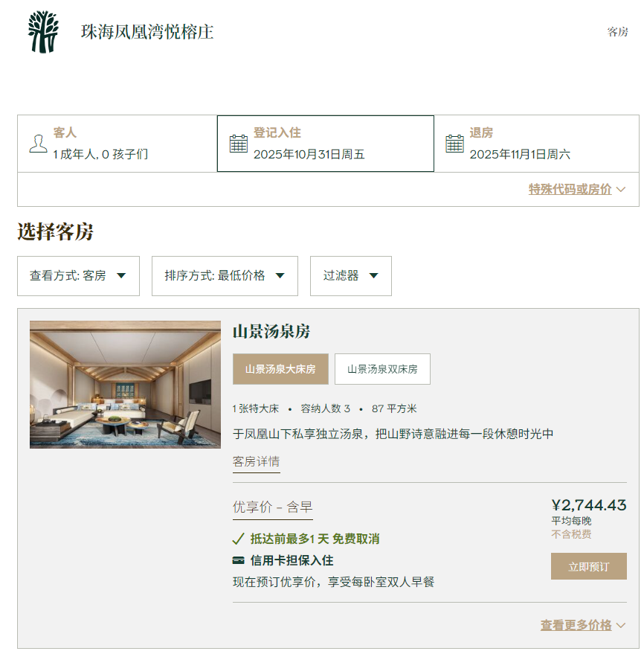Click price ¥2,744.43
The image size is (644, 654).
click(588, 505)
